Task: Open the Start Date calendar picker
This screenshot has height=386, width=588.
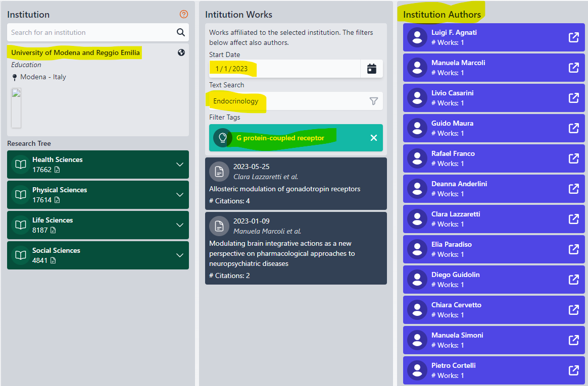Action: [x=372, y=69]
